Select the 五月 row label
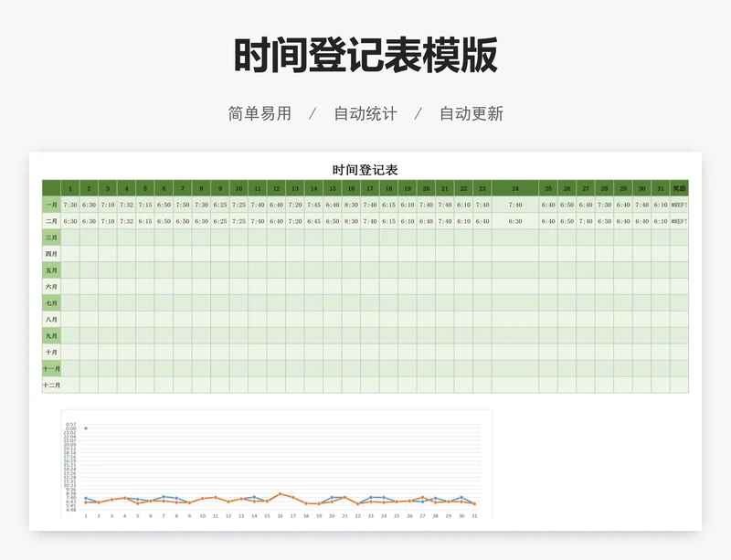Screen dimensions: 731x560 click(51, 270)
